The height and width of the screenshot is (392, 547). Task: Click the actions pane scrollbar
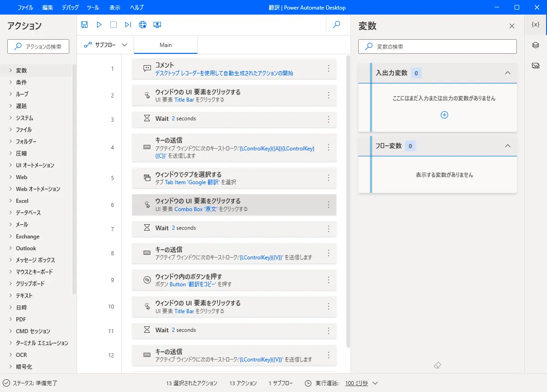click(x=74, y=180)
